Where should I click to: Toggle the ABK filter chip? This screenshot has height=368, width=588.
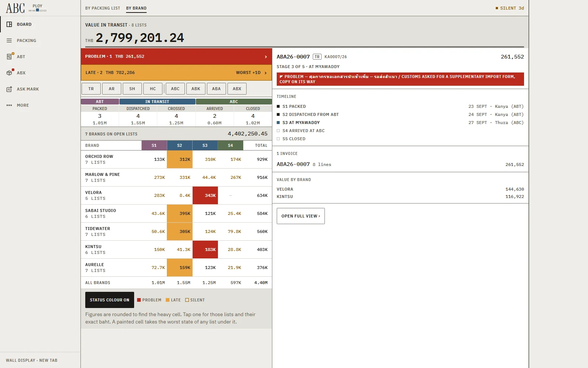click(196, 89)
